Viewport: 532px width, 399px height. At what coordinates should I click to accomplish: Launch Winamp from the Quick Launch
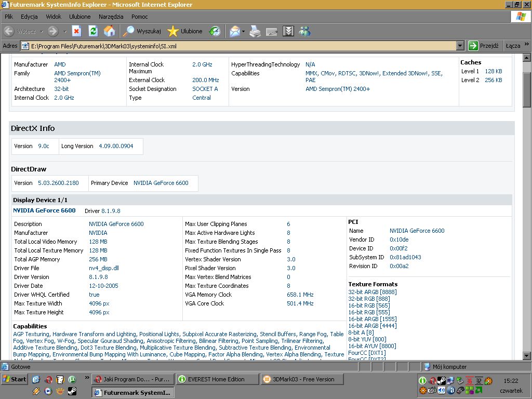(x=37, y=392)
